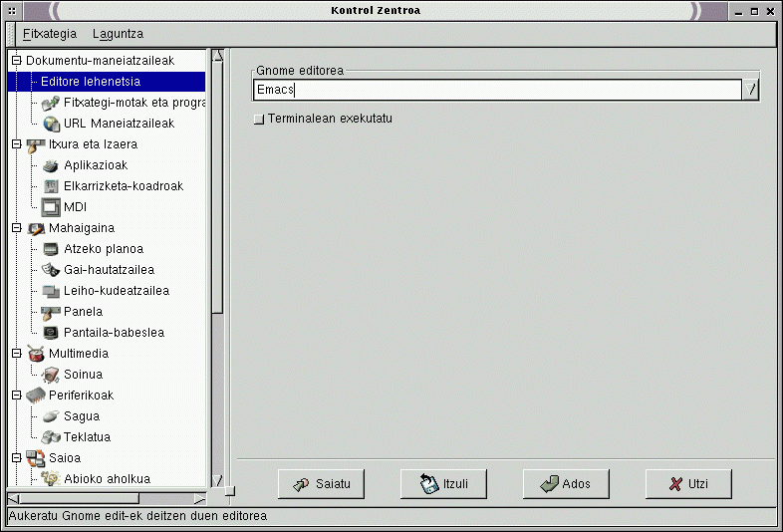Click the tree scrollbar up arrow

pos(218,56)
